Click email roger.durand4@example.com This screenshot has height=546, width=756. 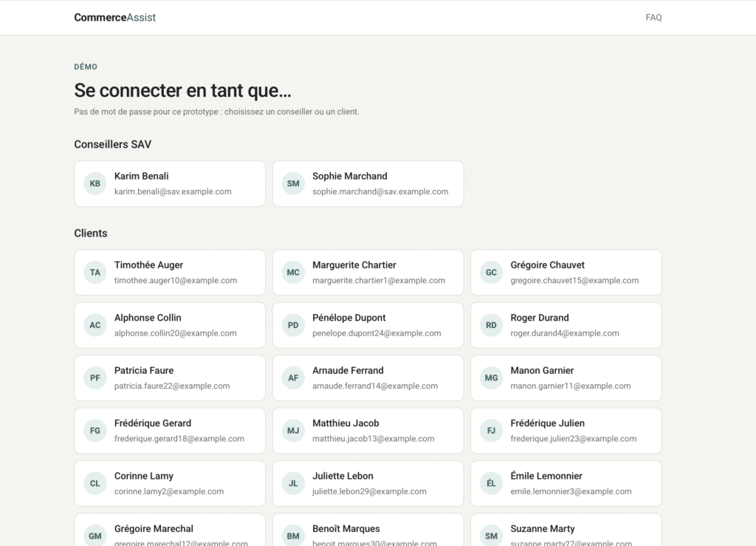[x=565, y=333]
